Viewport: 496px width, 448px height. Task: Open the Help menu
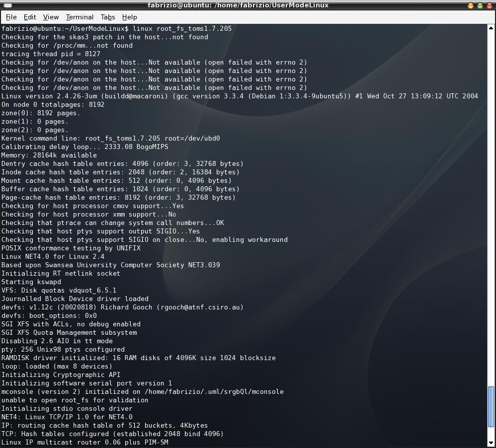(129, 17)
